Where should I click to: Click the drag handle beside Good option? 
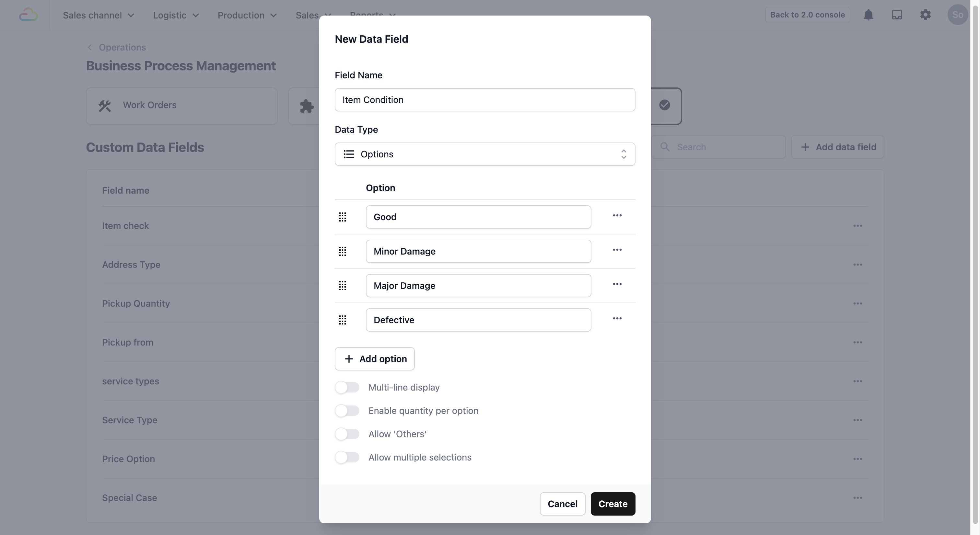343,217
